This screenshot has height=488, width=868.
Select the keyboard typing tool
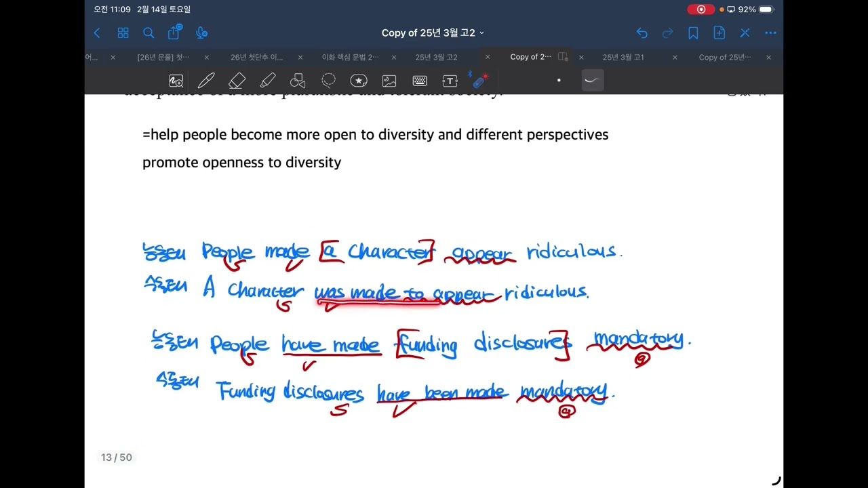[x=420, y=81]
